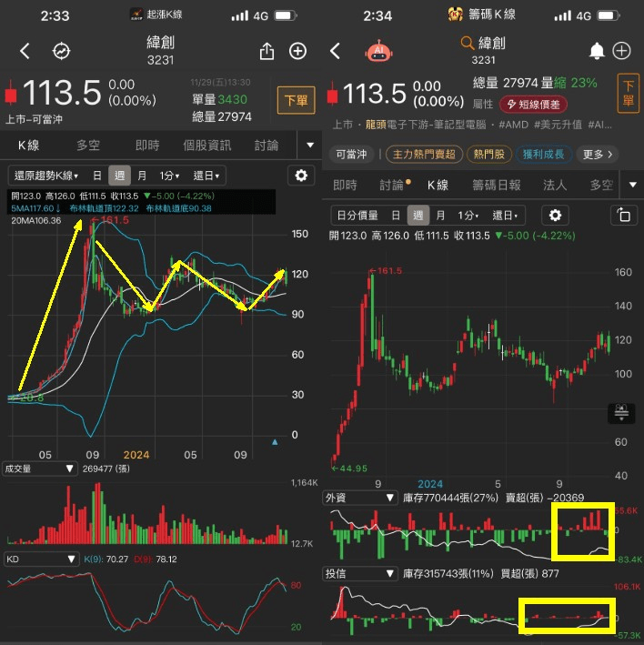
Task: Select 週 period in right chart
Action: coord(418,215)
